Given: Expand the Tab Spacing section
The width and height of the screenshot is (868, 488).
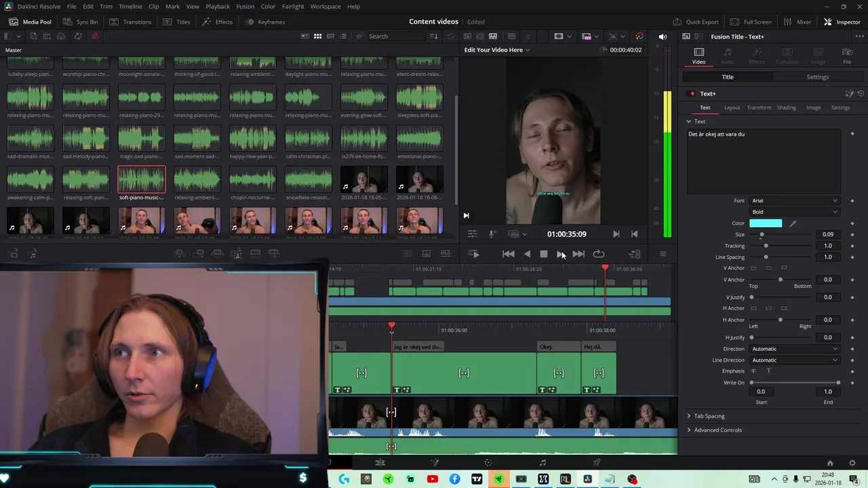Looking at the screenshot, I should point(705,416).
